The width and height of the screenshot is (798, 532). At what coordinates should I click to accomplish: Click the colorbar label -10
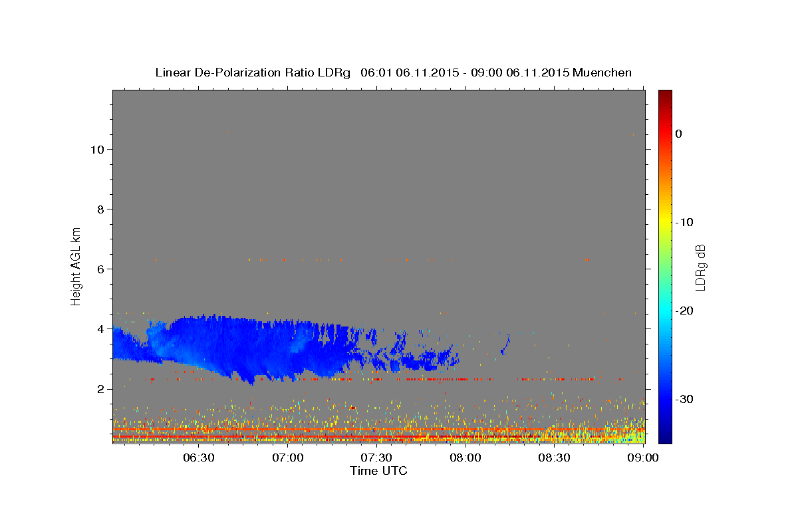[684, 222]
